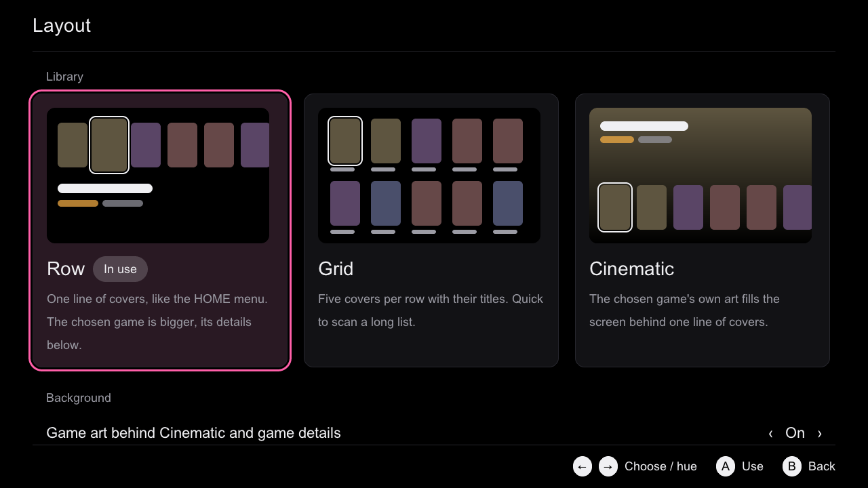Click the previous chevron beside the On value
Image resolution: width=868 pixels, height=488 pixels.
pyautogui.click(x=770, y=434)
